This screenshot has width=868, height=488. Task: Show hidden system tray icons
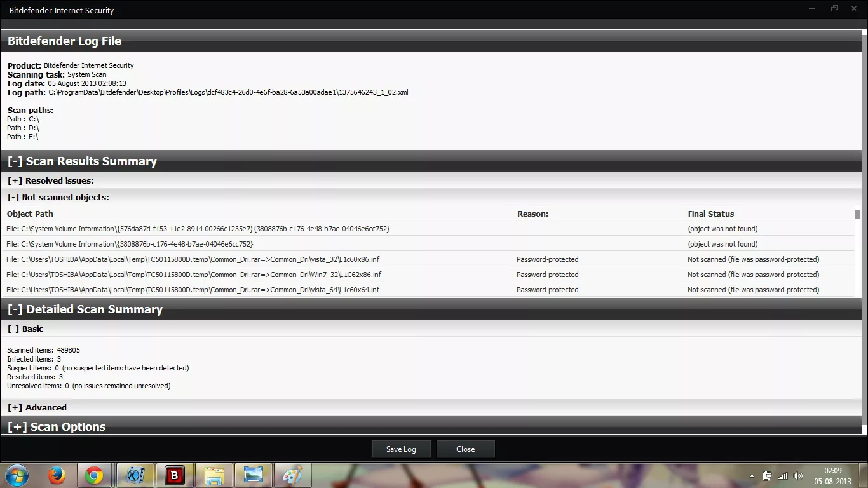752,476
